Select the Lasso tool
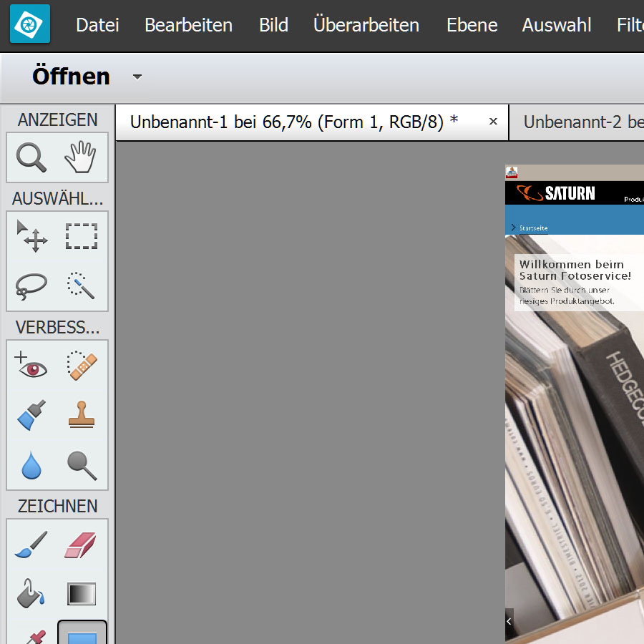Screen dimensions: 644x644 [x=31, y=286]
